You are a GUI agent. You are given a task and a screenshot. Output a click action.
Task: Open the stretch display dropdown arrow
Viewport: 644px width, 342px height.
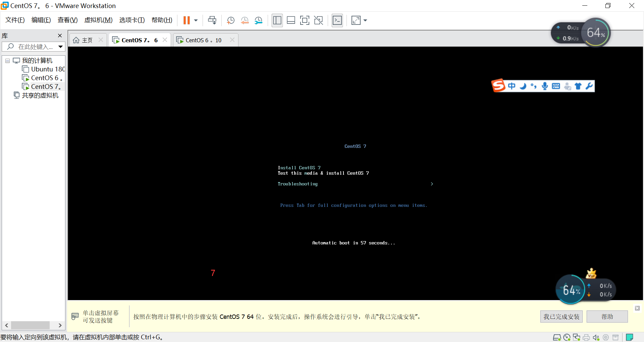point(365,20)
